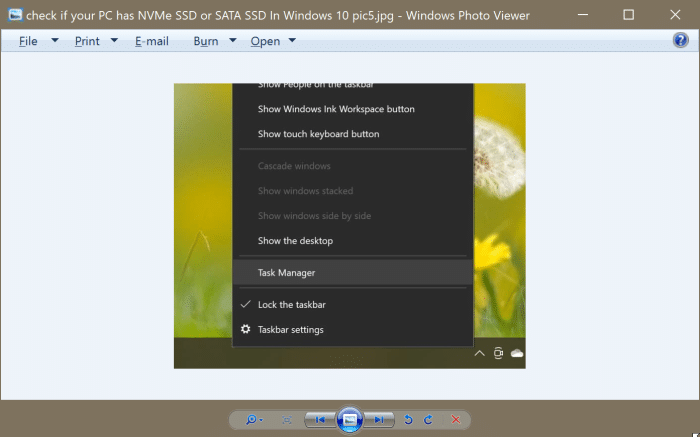Expand the Open dropdown arrow
This screenshot has height=437, width=700.
point(292,41)
